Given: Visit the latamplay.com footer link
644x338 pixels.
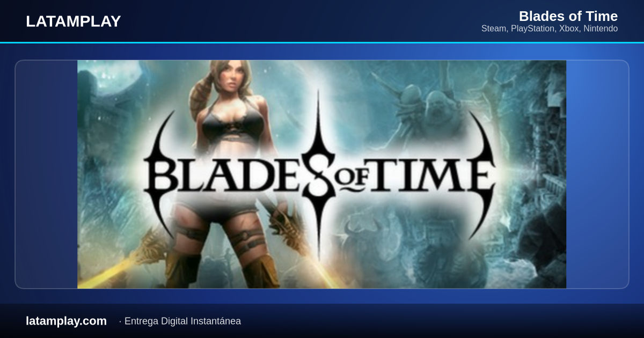Looking at the screenshot, I should (x=66, y=321).
